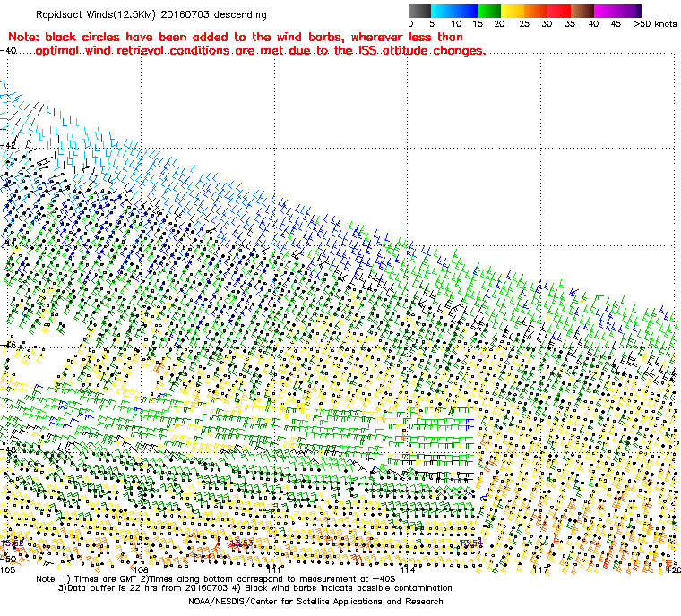The width and height of the screenshot is (681, 616).
Task: Click the legend label '35'
Action: [570, 24]
